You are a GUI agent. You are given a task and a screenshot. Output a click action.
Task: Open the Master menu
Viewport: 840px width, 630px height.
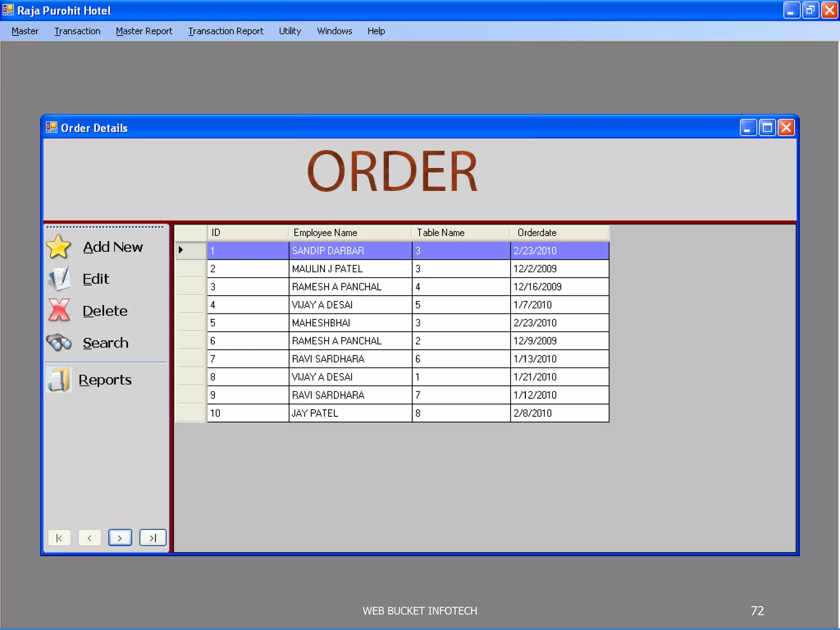coord(25,31)
